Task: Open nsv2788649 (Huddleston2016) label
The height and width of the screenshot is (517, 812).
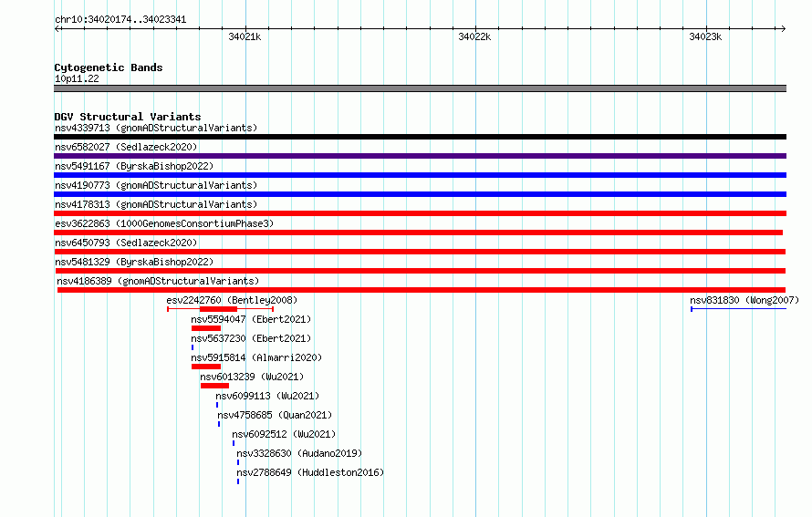Action: 310,472
